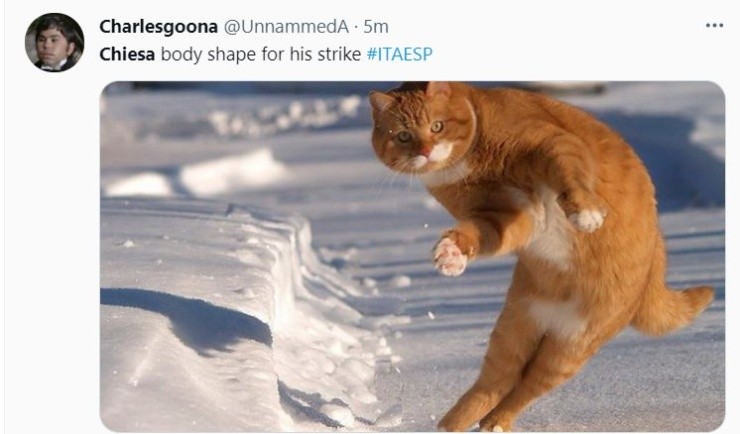Open the tweet's three-dot more options menu

pyautogui.click(x=714, y=26)
